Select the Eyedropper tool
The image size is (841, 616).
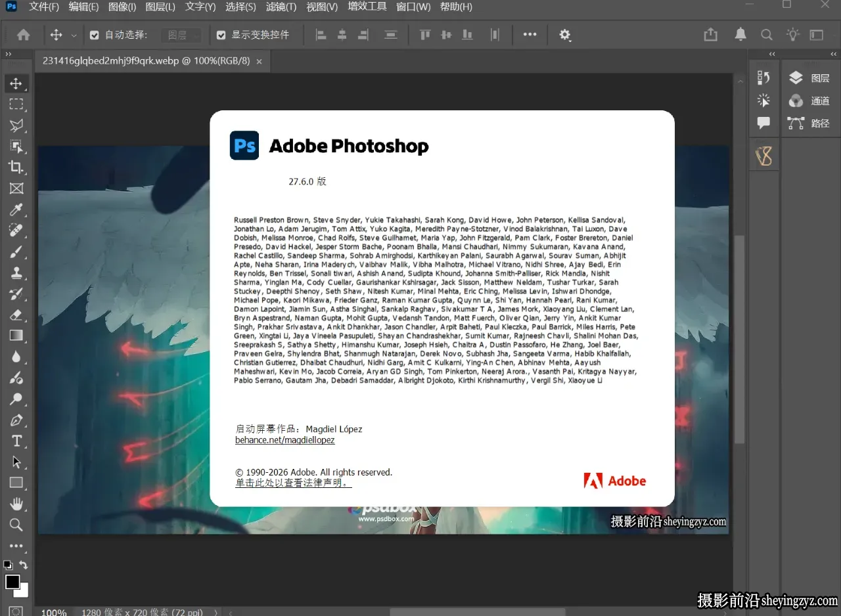click(16, 209)
